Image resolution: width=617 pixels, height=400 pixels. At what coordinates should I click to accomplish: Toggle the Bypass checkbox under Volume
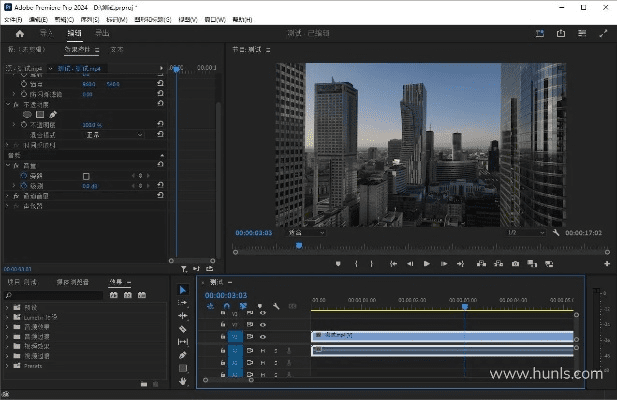click(86, 176)
